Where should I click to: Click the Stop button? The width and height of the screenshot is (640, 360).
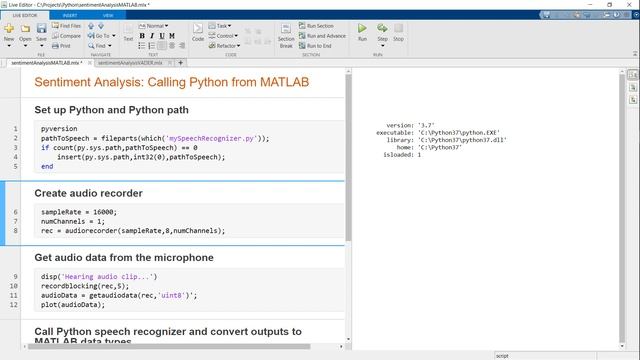point(398,32)
